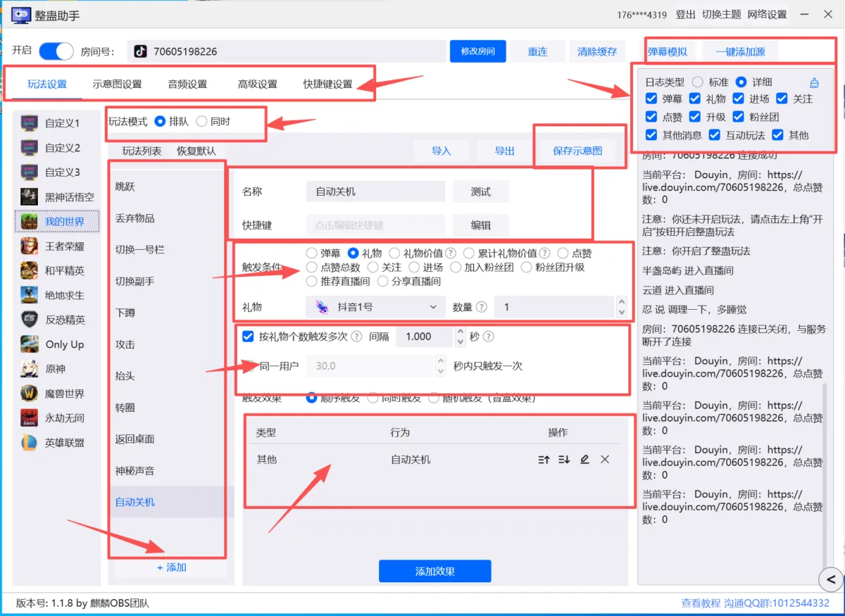The height and width of the screenshot is (616, 845).
Task: Edit the 自动关机 effect row
Action: 584,459
